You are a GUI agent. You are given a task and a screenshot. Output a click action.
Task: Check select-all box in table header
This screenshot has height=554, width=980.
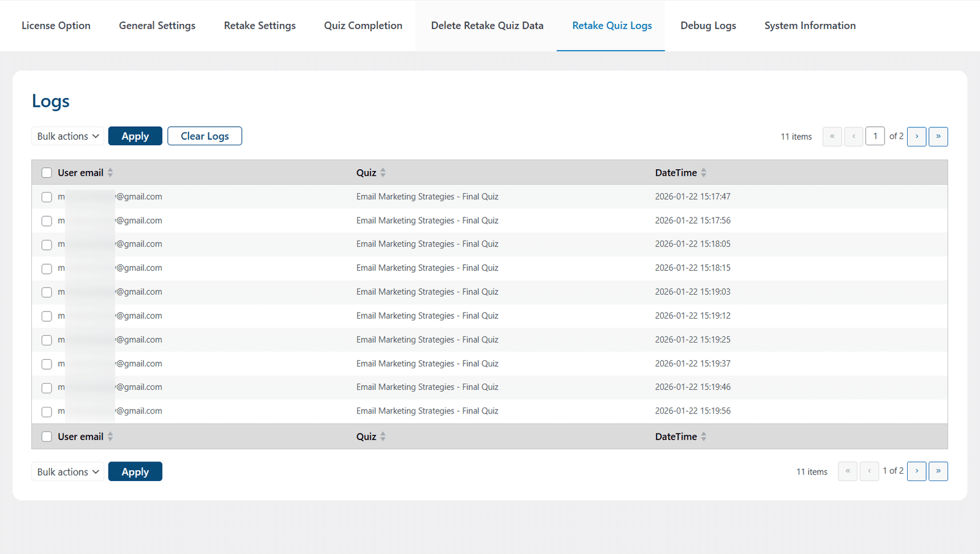click(x=47, y=173)
